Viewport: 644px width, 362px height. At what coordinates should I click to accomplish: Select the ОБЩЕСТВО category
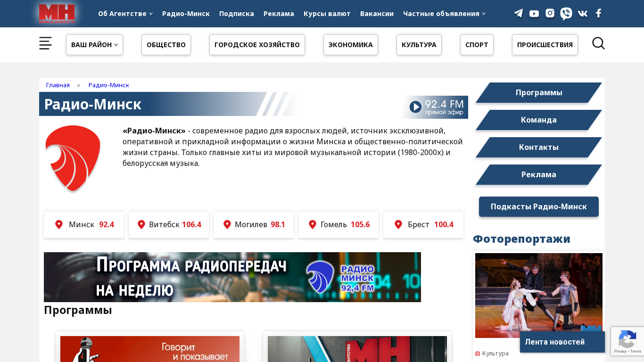tap(166, 45)
